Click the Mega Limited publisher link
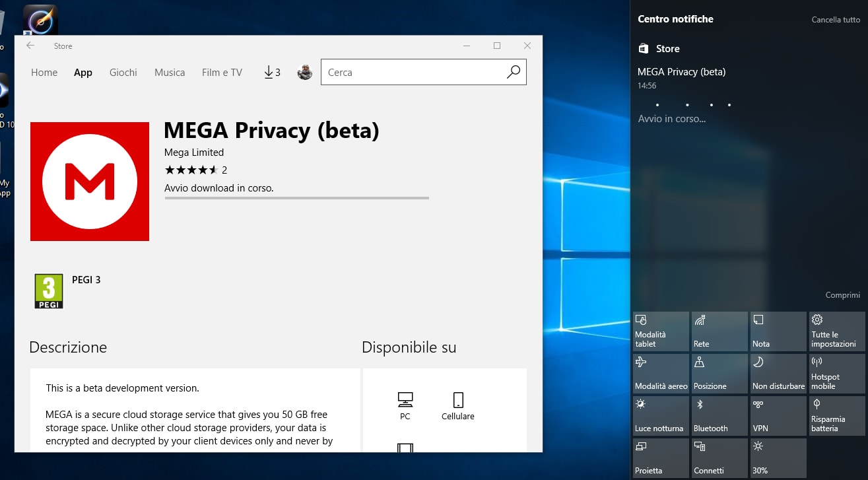The height and width of the screenshot is (480, 868). (194, 153)
